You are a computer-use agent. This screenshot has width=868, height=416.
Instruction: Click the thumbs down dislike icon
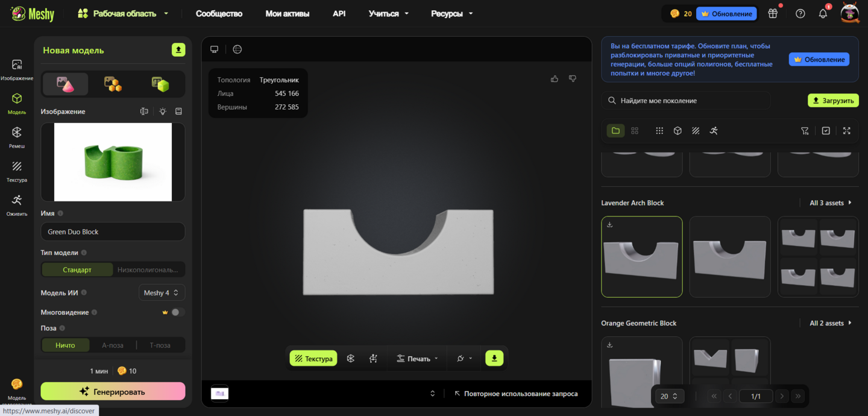pyautogui.click(x=573, y=79)
